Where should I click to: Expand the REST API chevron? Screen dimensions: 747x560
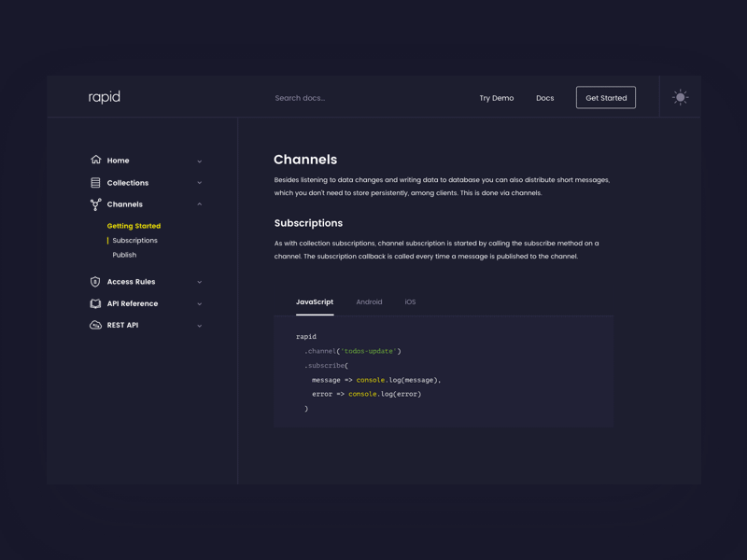point(200,326)
